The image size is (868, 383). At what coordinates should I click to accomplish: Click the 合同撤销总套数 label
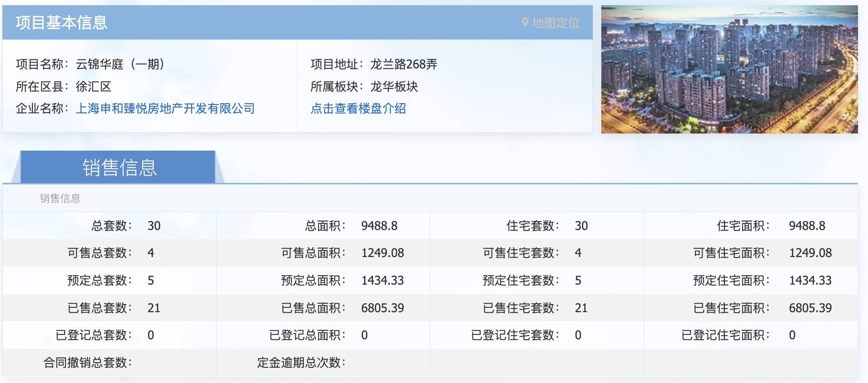(88, 363)
